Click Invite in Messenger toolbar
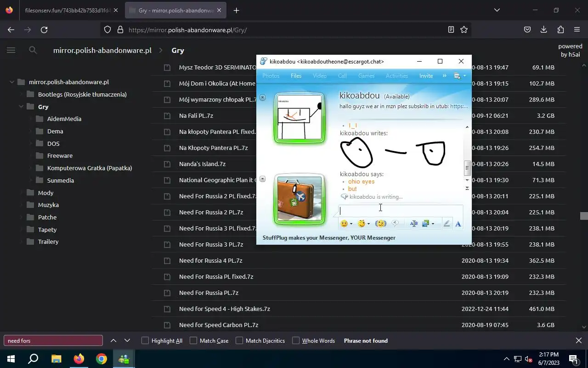Screen dimensions: 588x368 [x=426, y=76]
